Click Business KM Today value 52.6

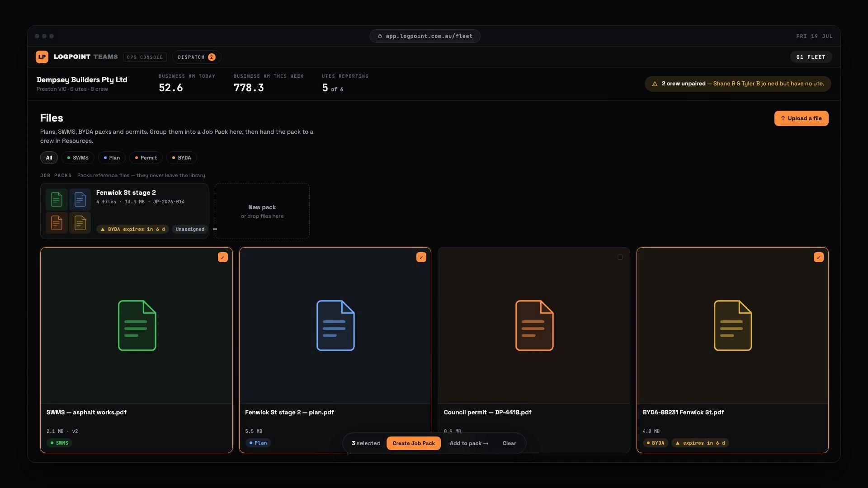(x=171, y=88)
